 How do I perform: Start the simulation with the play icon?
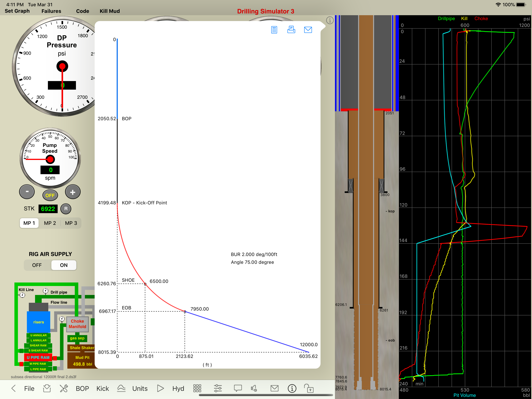coord(160,388)
